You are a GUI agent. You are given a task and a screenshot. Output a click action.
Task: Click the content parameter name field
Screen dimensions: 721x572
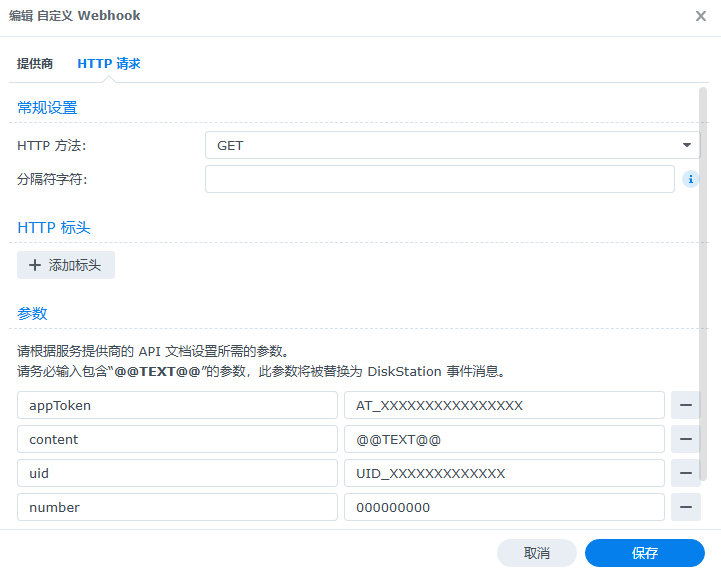[178, 439]
